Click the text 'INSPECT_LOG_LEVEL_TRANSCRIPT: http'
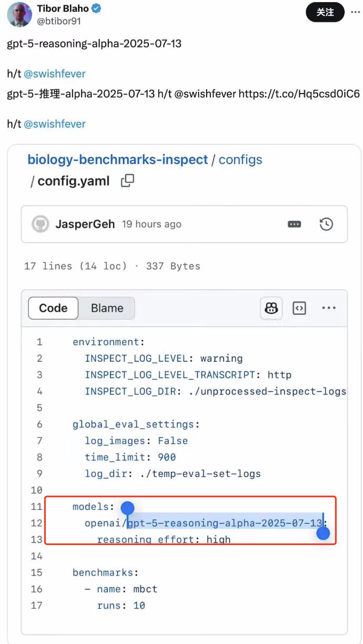The image size is (363, 644). pos(188,375)
